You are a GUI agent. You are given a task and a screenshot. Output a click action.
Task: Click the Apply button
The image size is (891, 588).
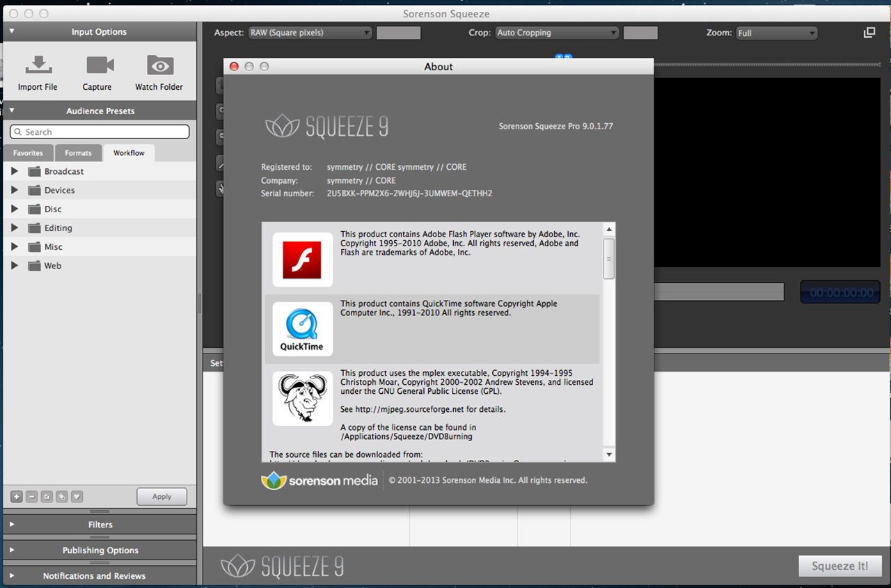[x=161, y=497]
